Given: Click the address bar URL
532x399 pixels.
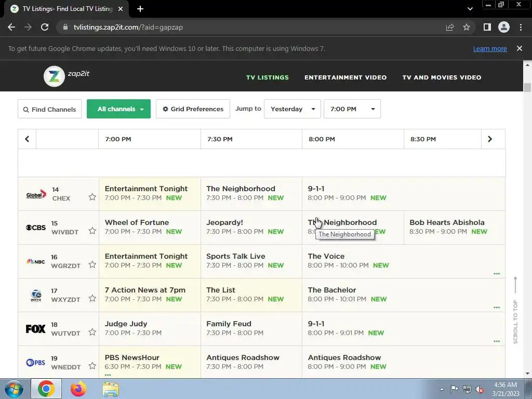Looking at the screenshot, I should coord(128,27).
